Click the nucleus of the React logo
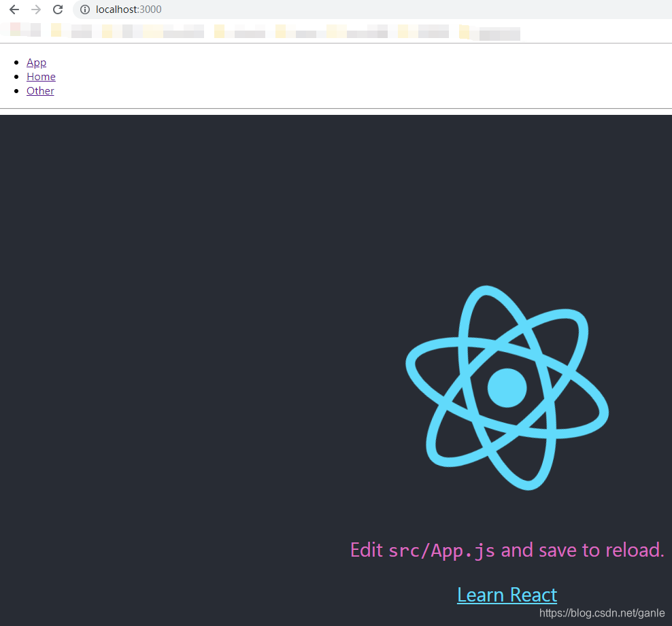This screenshot has height=626, width=672. pos(507,387)
